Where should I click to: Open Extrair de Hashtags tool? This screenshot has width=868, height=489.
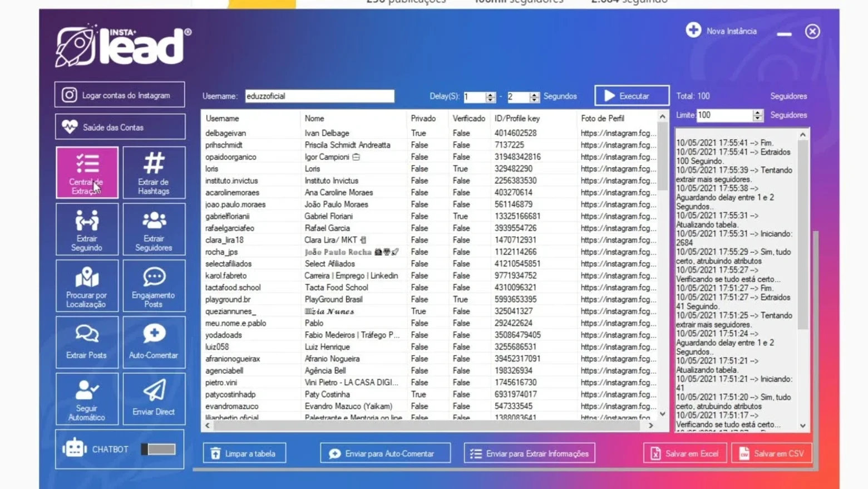point(154,172)
